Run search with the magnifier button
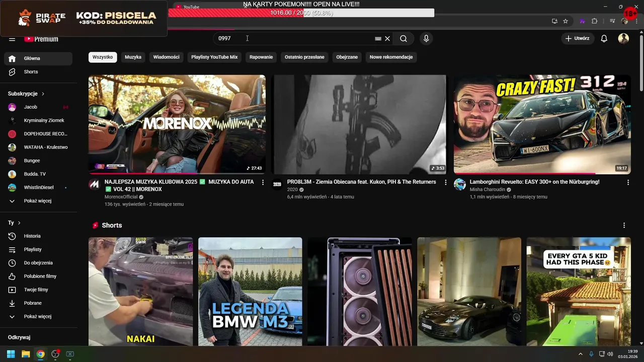The height and width of the screenshot is (362, 644). 404,39
